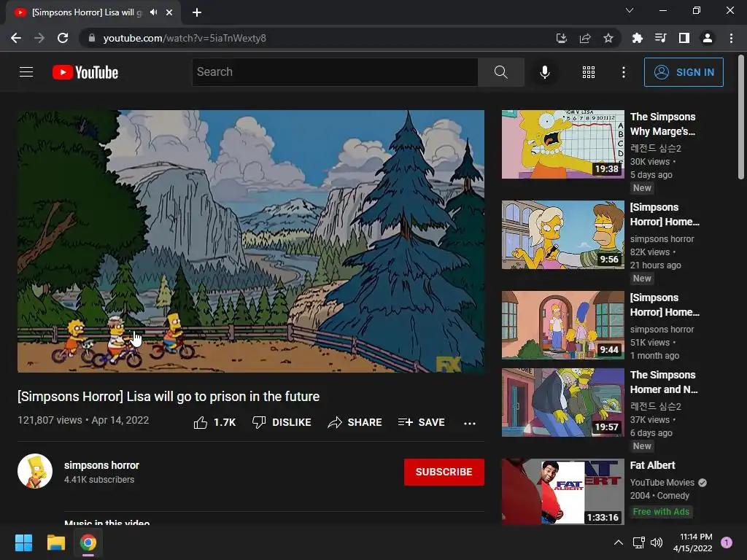The width and height of the screenshot is (747, 560).
Task: Expand Chrome tab search chevron
Action: [x=630, y=10]
